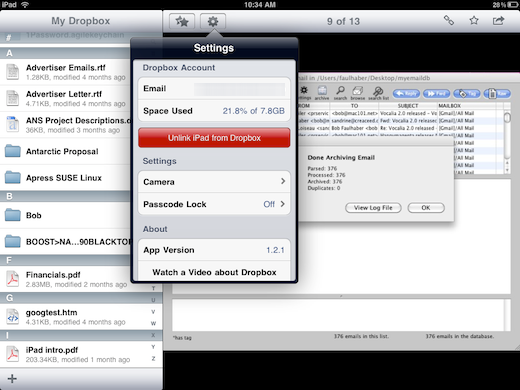
Task: Jump to section Z in index
Action: tap(153, 358)
